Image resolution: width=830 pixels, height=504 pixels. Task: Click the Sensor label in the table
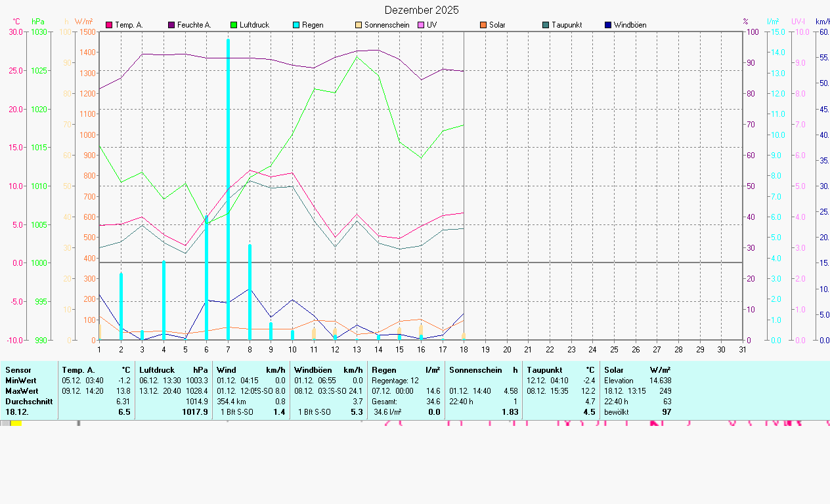pyautogui.click(x=18, y=370)
